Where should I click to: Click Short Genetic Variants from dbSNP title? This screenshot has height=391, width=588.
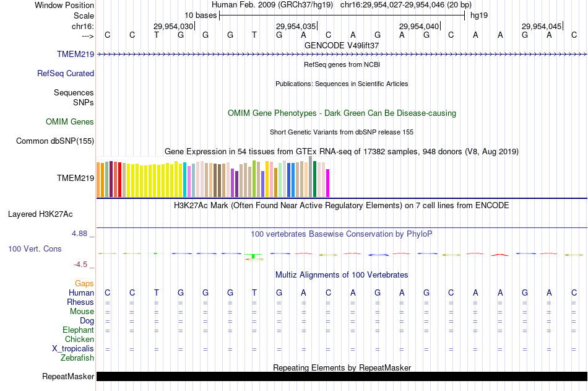click(x=342, y=132)
